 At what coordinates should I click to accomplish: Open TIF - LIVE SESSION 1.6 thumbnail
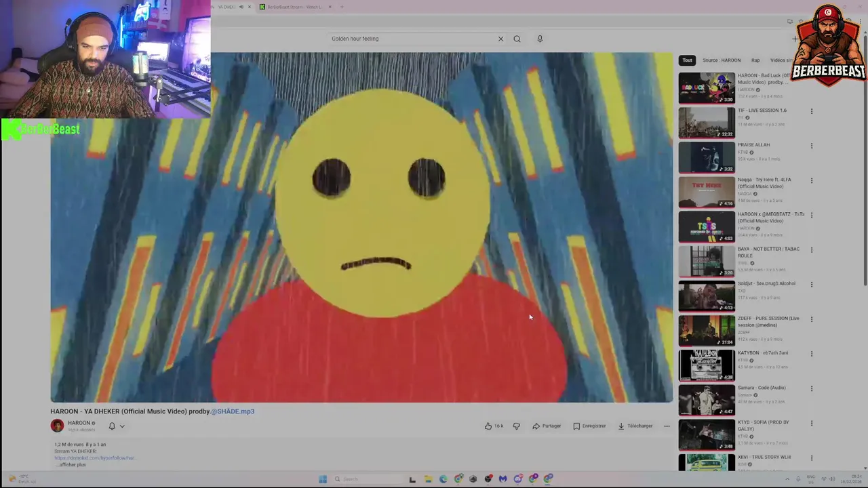(707, 123)
